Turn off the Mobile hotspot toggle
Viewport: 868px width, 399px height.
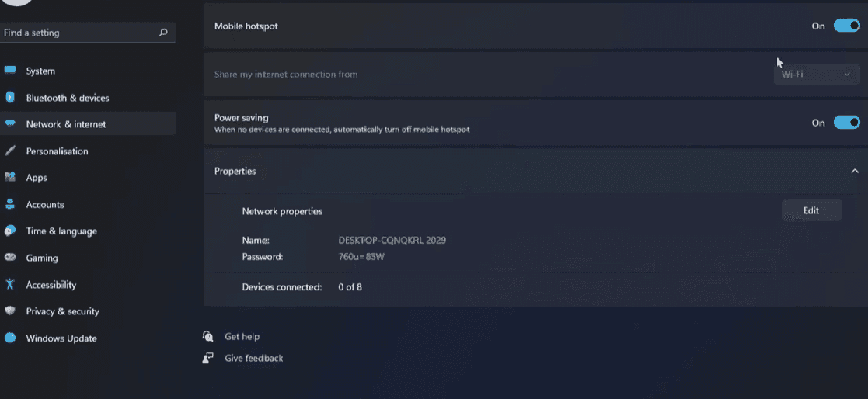pos(847,26)
